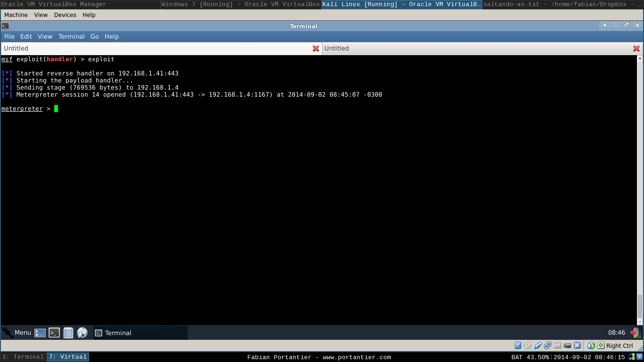This screenshot has height=362, width=644.
Task: Open the Terminal File menu
Action: pyautogui.click(x=9, y=36)
